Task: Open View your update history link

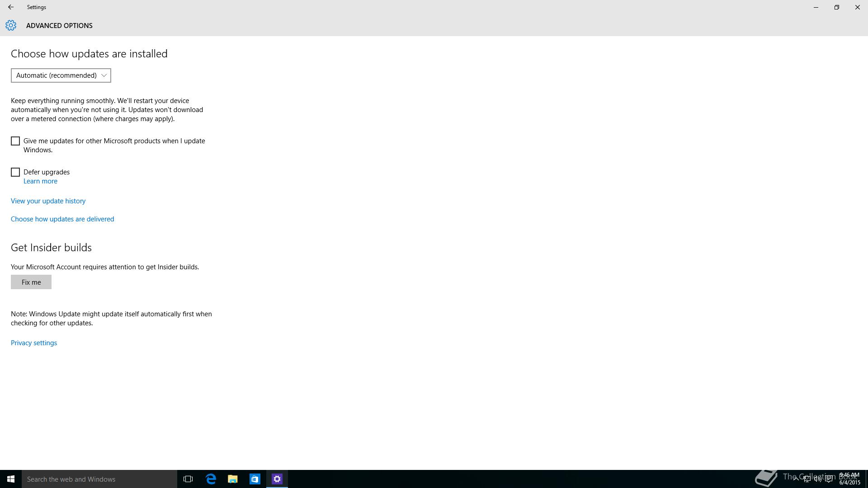Action: coord(48,201)
